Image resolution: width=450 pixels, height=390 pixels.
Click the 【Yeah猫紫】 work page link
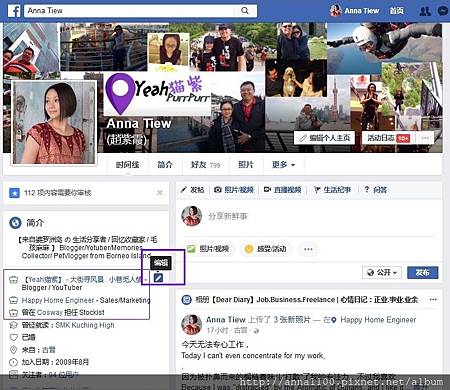[42, 280]
